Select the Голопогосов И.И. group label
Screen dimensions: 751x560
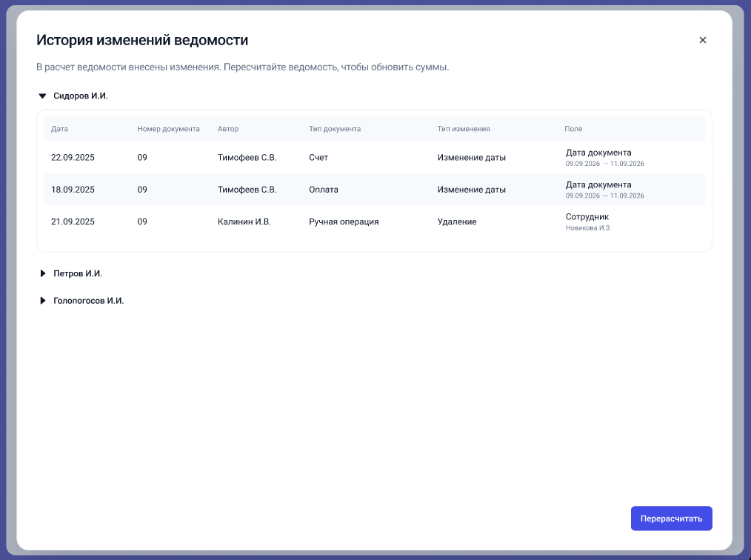coord(89,301)
